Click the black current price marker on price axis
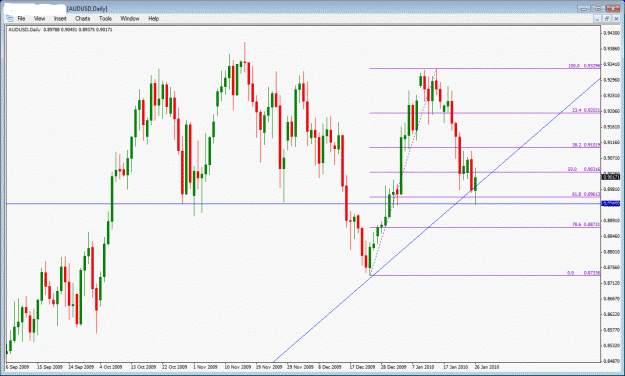 tap(611, 177)
